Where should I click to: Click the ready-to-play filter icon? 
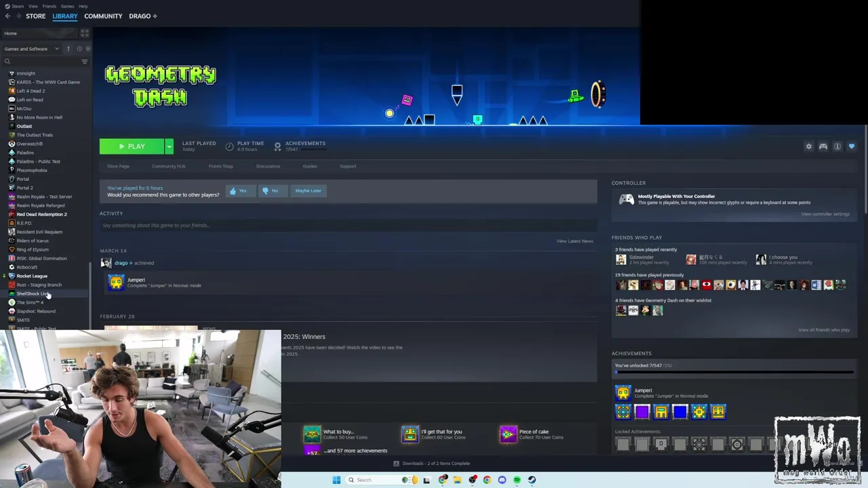tap(87, 49)
